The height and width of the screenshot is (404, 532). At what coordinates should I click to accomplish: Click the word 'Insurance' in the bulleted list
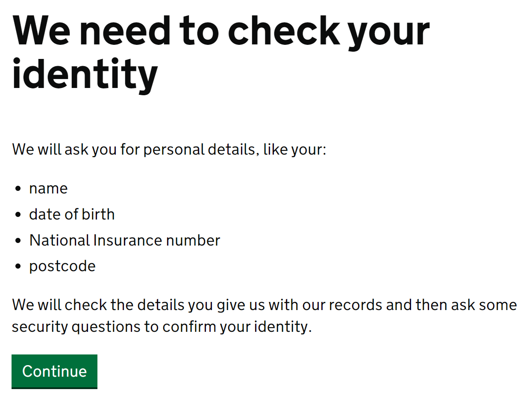pos(128,240)
